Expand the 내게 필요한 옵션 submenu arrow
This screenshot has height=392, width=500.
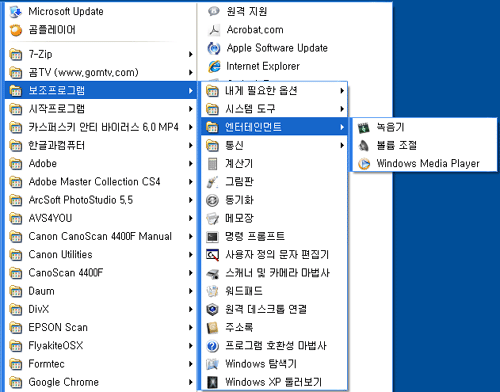(x=342, y=91)
